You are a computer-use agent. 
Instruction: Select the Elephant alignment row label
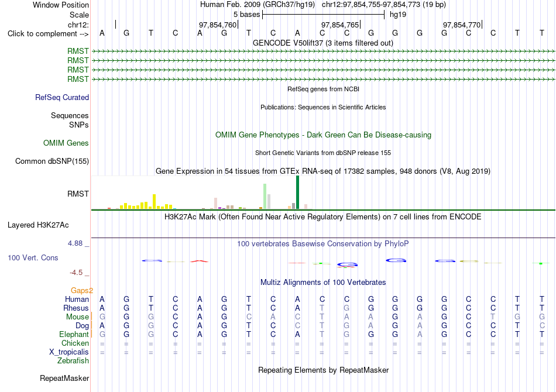[x=74, y=335]
